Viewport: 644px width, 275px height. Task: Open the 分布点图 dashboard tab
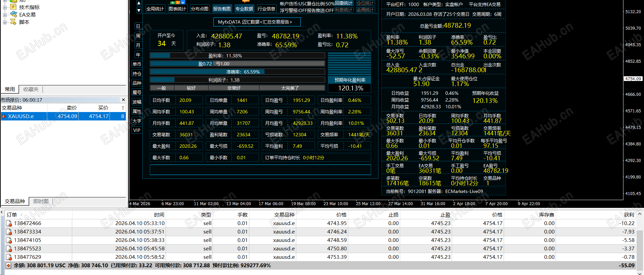tap(200, 9)
